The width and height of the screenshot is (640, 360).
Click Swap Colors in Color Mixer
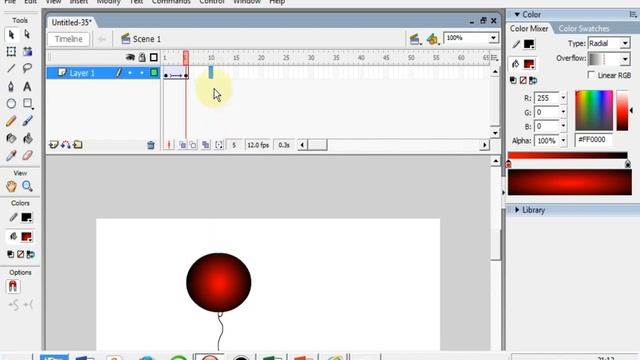pos(533,80)
